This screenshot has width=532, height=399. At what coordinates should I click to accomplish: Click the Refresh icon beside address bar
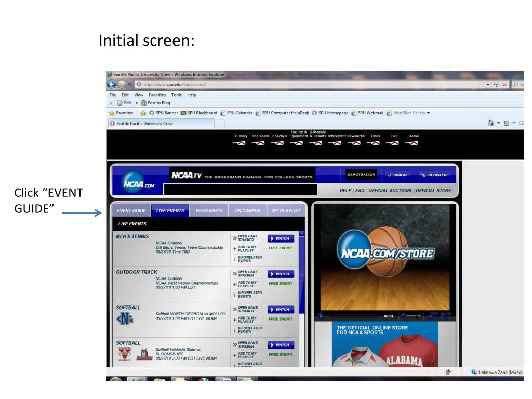[x=496, y=85]
